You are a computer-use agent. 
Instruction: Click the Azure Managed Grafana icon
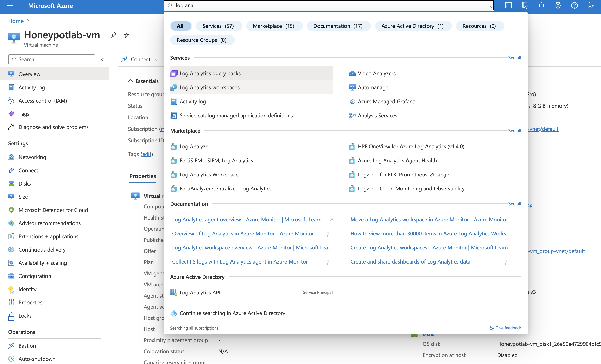(352, 102)
